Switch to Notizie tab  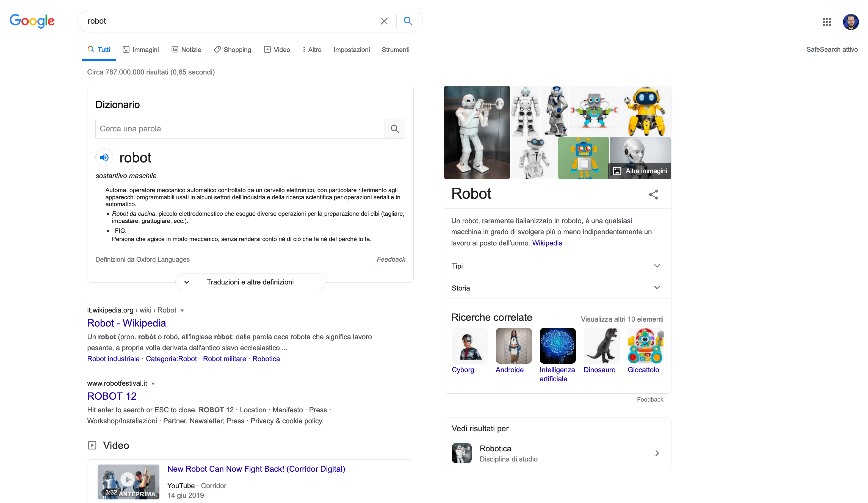click(x=186, y=49)
